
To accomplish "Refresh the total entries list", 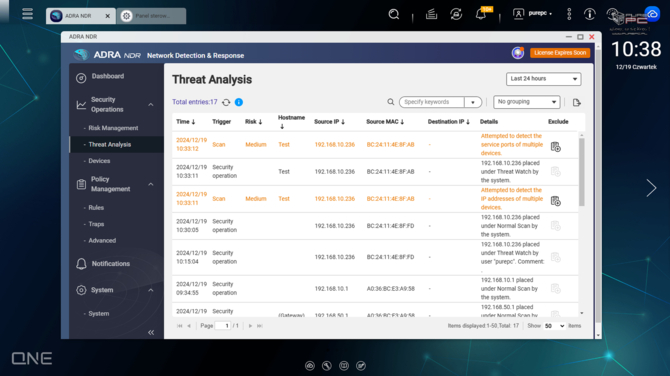I will point(226,102).
